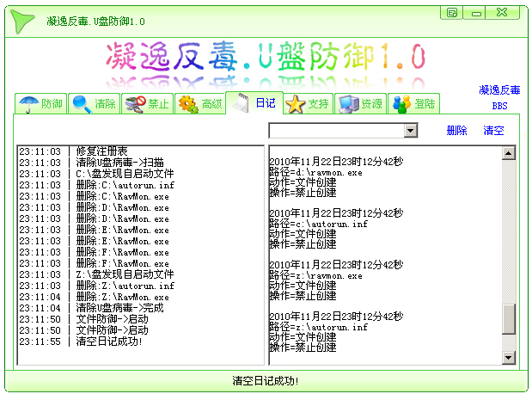
Task: Select log row 删除:C:\autorun.inf
Action: (x=141, y=185)
